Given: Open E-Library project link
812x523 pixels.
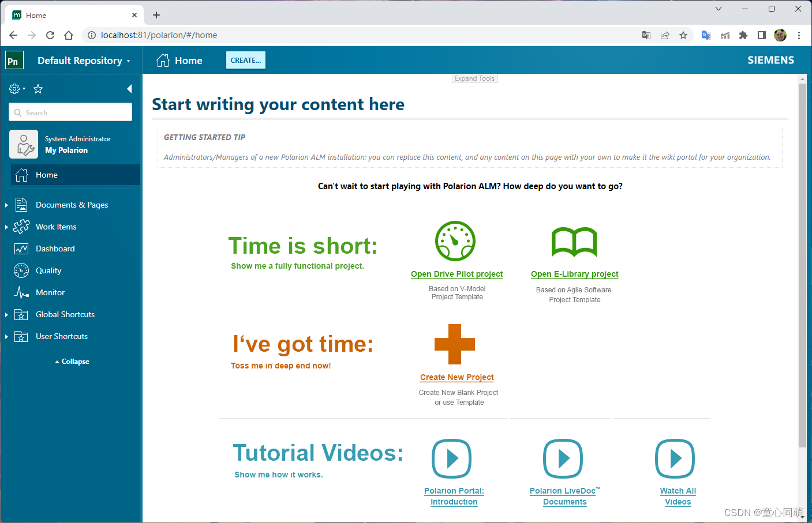Looking at the screenshot, I should pyautogui.click(x=575, y=274).
